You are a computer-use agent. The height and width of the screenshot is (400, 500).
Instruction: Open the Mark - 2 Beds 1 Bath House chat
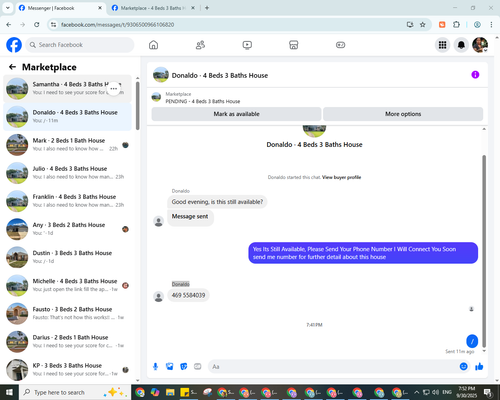(x=67, y=145)
